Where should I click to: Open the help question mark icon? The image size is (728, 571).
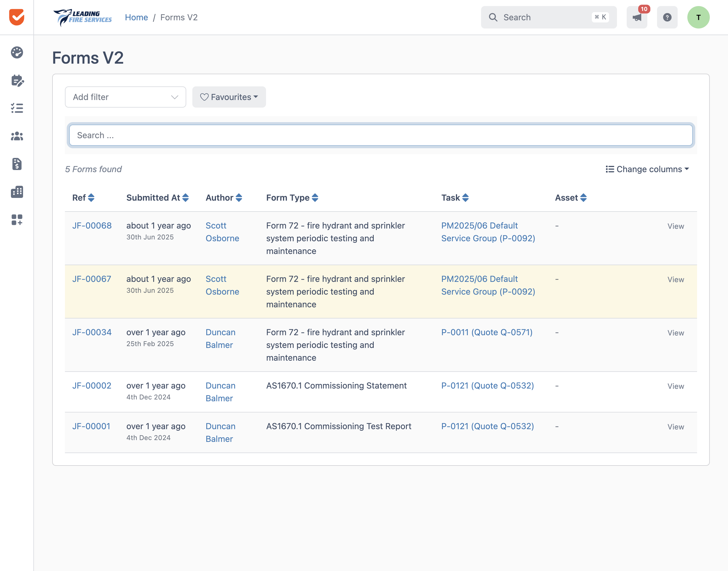(667, 17)
